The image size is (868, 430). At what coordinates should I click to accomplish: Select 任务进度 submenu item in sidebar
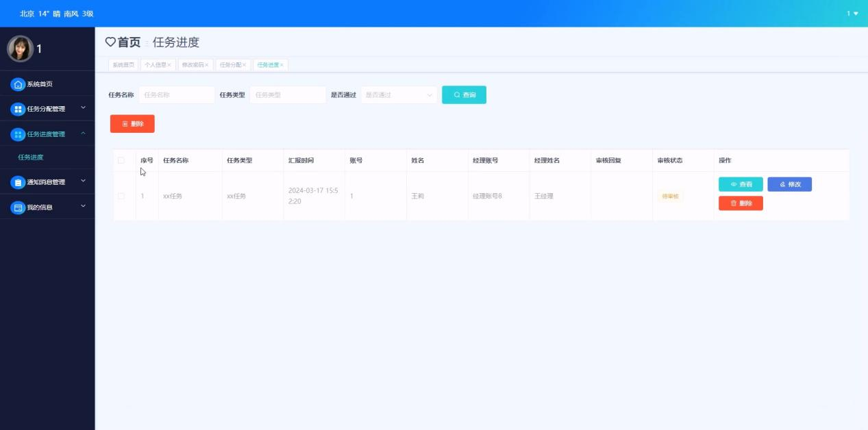[31, 157]
